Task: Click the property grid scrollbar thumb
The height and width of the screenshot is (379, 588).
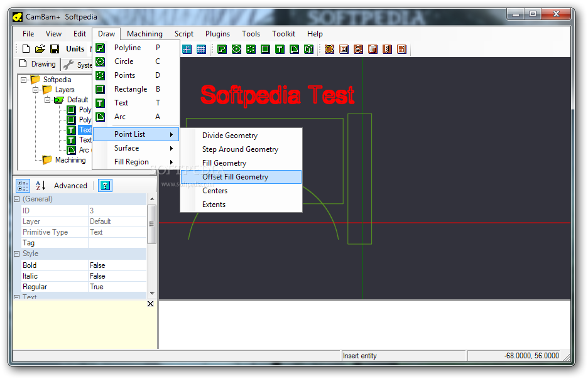Action: 151,224
